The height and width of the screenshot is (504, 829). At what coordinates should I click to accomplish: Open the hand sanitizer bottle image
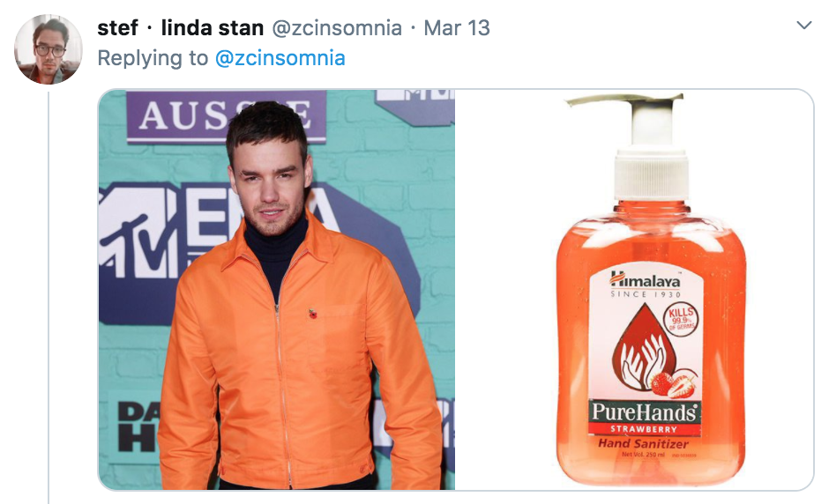point(634,290)
